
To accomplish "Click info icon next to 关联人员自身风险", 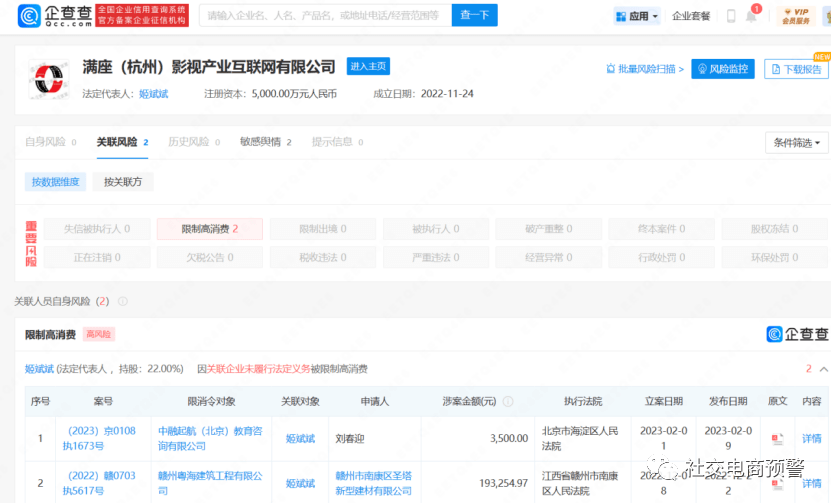I will coord(122,302).
